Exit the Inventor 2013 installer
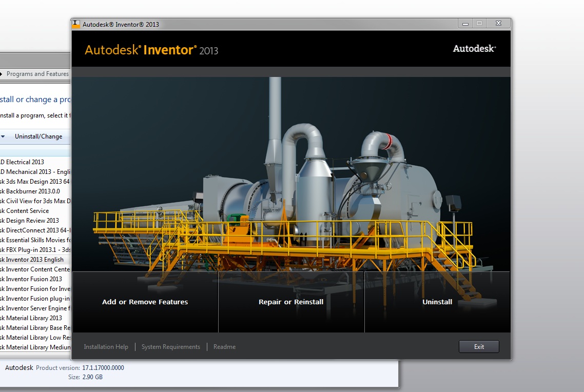Viewport: 584px width, 392px height. click(x=479, y=346)
